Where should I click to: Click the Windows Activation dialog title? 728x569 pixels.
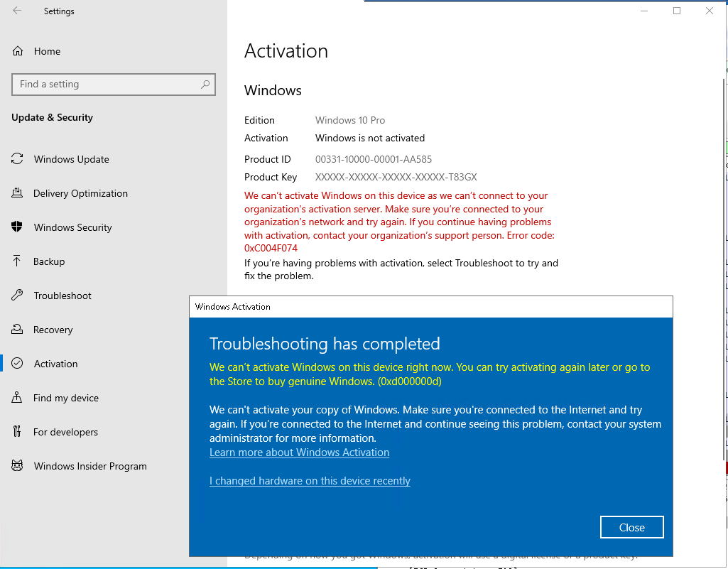233,307
